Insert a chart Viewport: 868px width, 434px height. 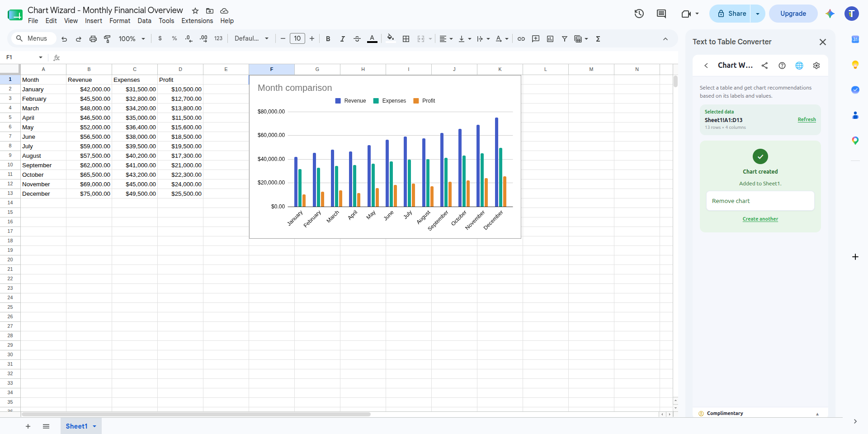pyautogui.click(x=550, y=39)
